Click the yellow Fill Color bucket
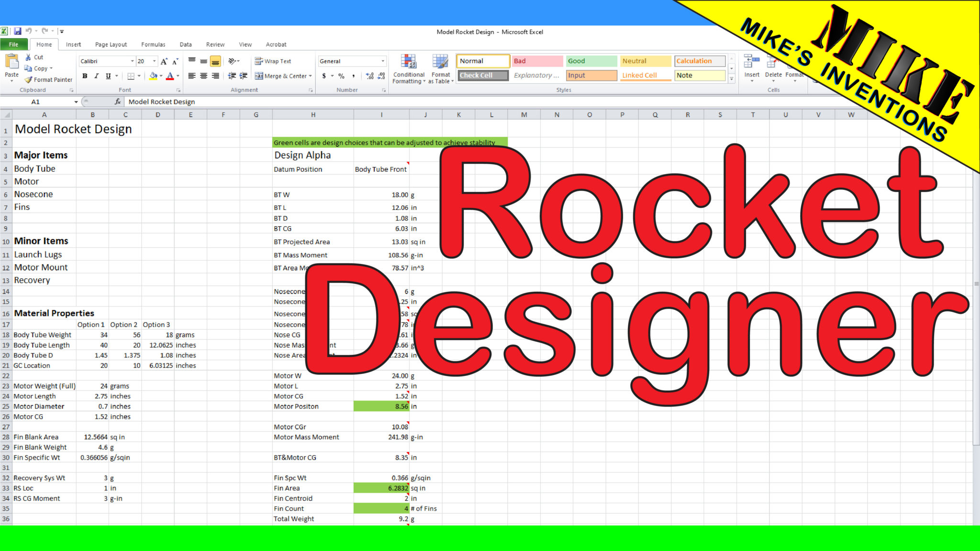 click(153, 76)
